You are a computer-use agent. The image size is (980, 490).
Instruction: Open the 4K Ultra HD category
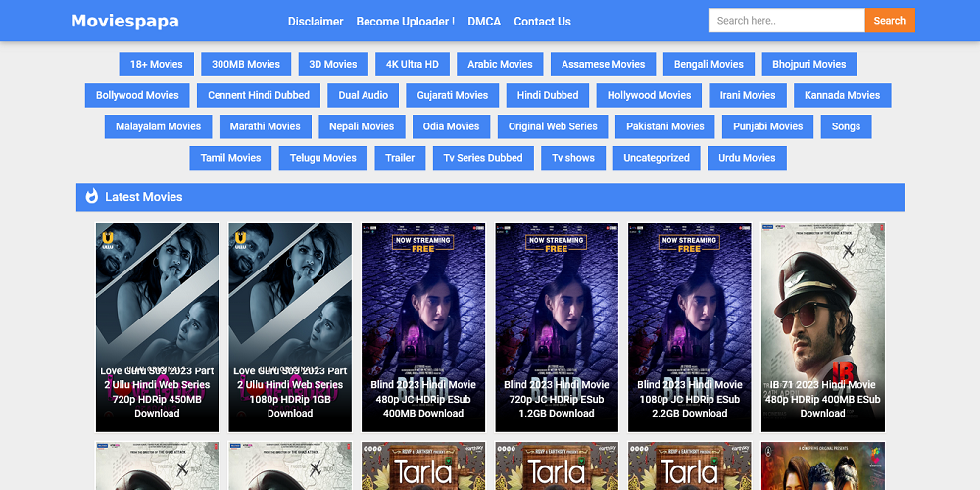point(413,64)
